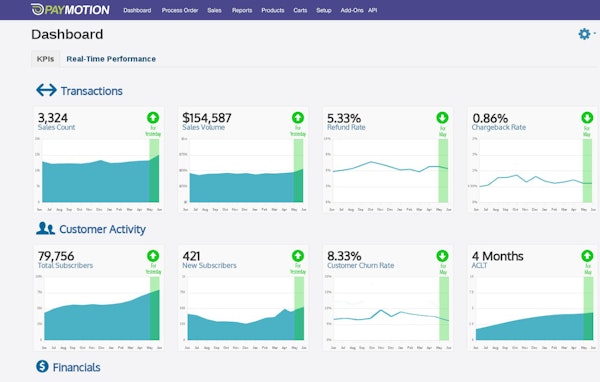Click the 0.86% chargeback rate value
Screen dimensions: 600x382
490,118
